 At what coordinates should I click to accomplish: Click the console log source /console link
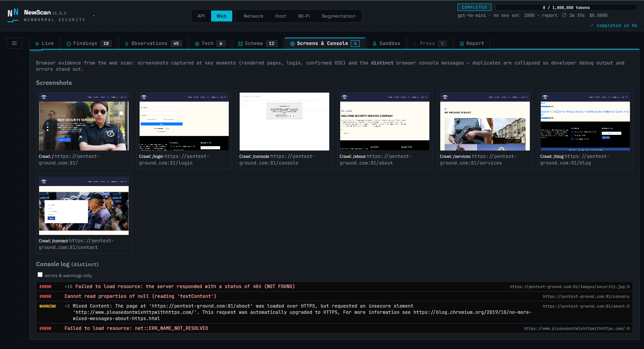pyautogui.click(x=586, y=296)
